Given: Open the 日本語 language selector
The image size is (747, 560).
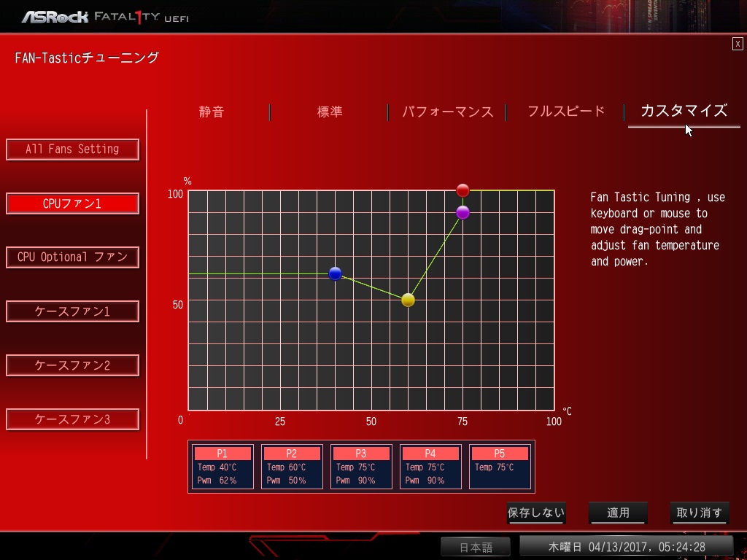Looking at the screenshot, I should 476,547.
